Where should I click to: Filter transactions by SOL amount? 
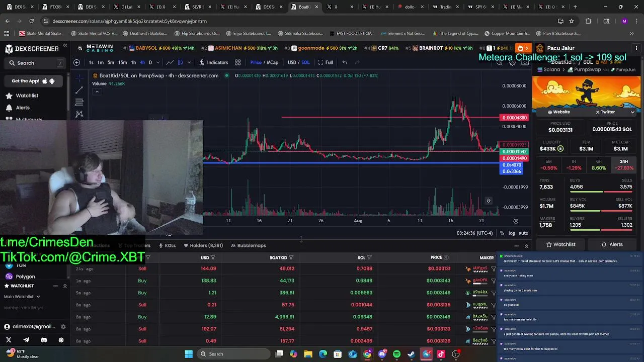click(369, 258)
